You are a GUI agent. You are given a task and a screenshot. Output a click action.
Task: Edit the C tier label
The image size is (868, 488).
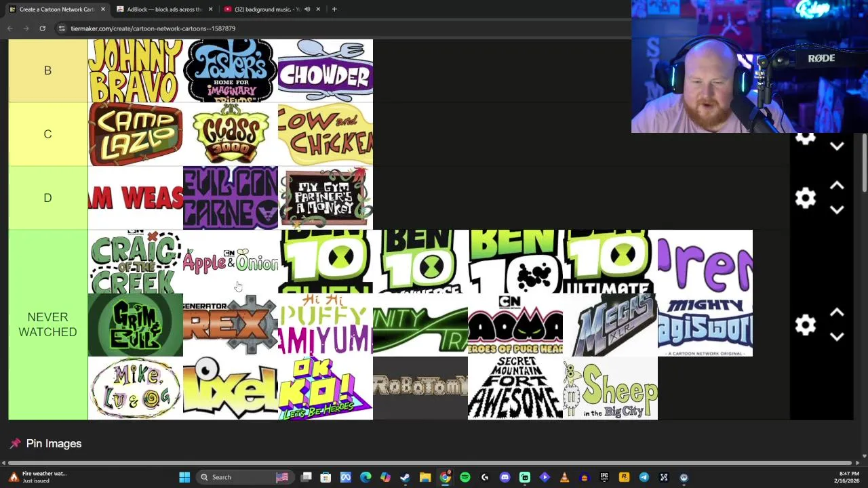coord(47,134)
